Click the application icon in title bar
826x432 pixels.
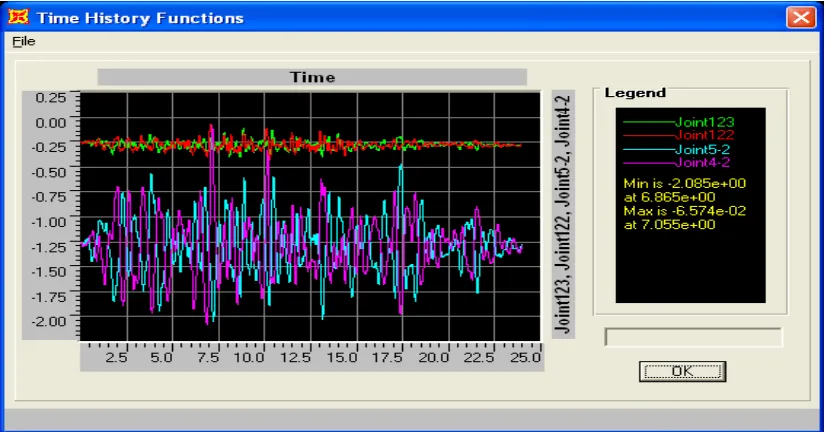[18, 17]
